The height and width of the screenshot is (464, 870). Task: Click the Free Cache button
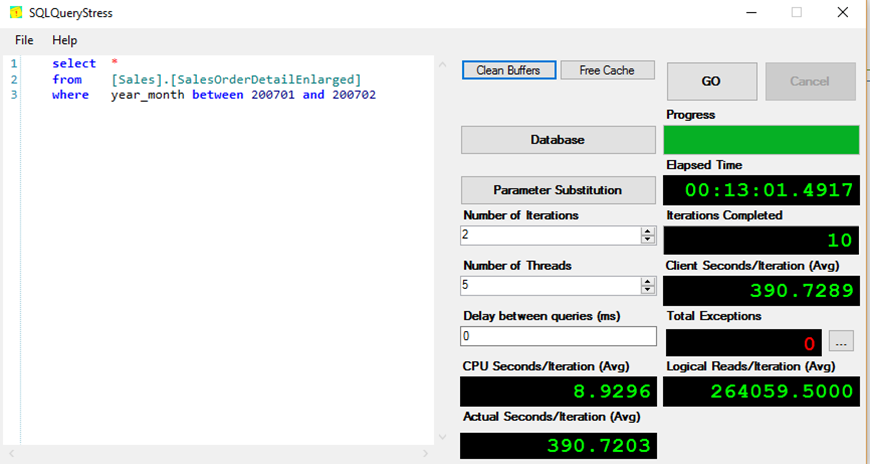pyautogui.click(x=607, y=70)
